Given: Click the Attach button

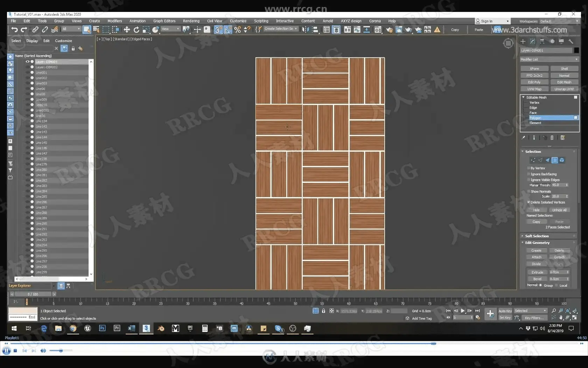Looking at the screenshot, I should (537, 257).
